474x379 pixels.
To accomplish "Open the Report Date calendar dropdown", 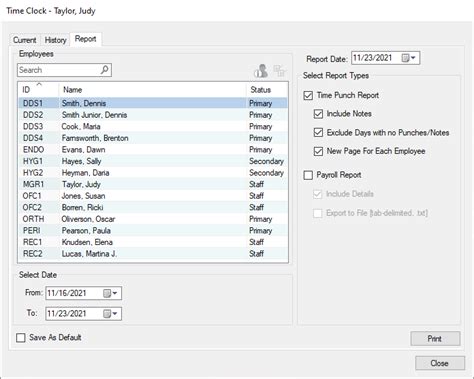I will point(409,58).
